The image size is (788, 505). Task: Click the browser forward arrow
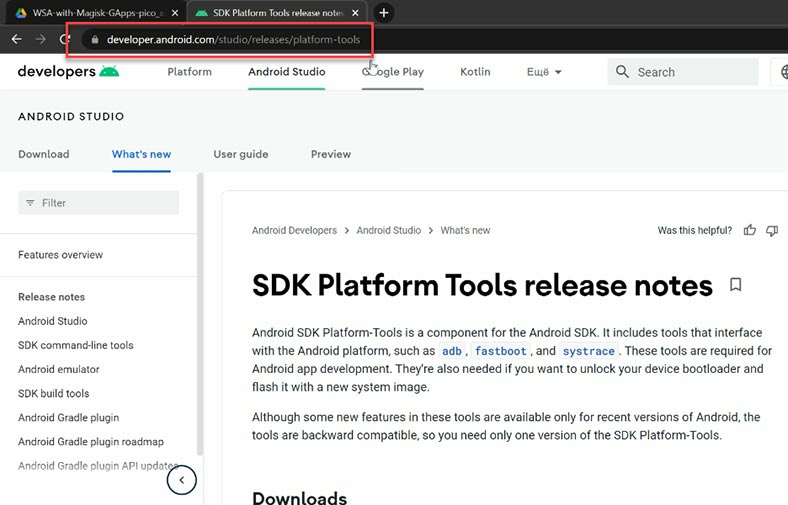[41, 39]
